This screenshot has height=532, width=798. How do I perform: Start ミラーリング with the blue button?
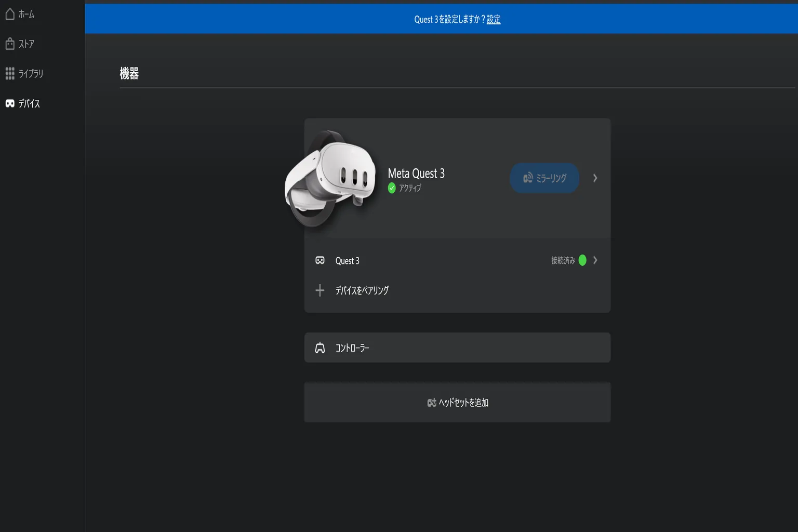pyautogui.click(x=544, y=178)
